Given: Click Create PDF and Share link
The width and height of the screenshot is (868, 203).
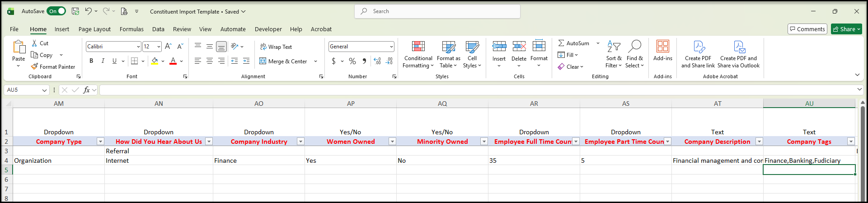Looking at the screenshot, I should click(698, 54).
